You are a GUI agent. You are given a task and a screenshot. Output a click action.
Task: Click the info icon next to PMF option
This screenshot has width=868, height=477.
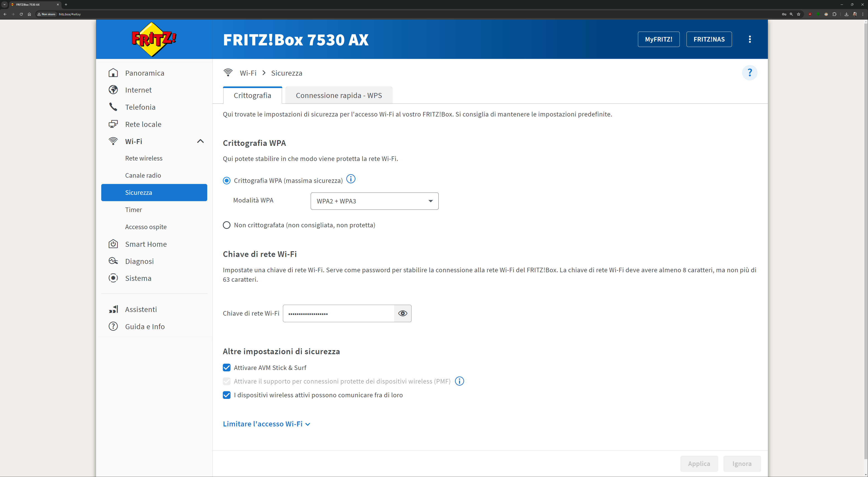point(459,381)
